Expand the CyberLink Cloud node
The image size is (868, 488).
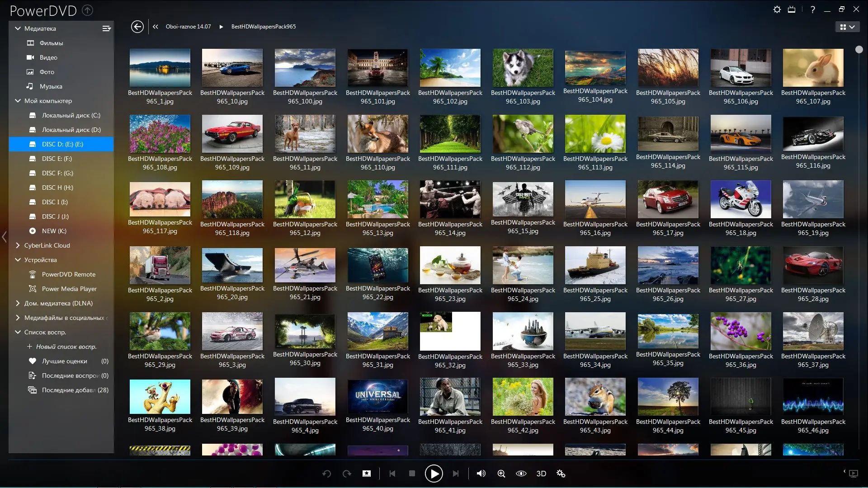pyautogui.click(x=18, y=245)
